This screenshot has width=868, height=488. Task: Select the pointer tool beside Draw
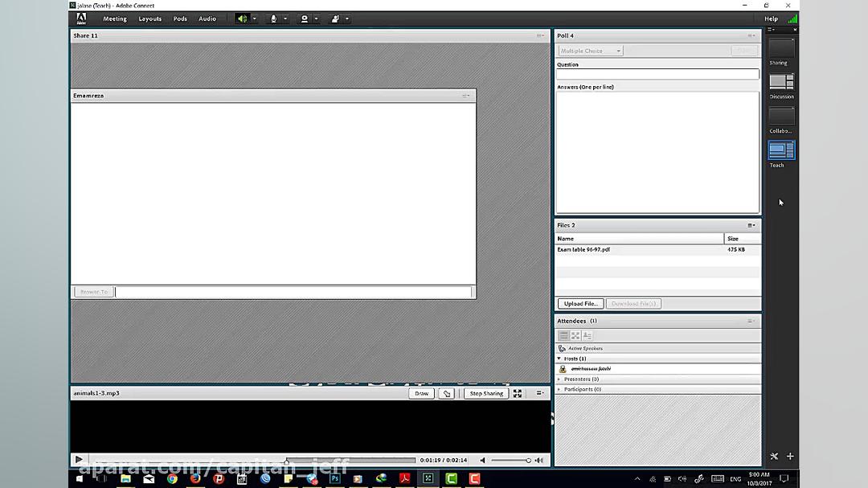446,393
